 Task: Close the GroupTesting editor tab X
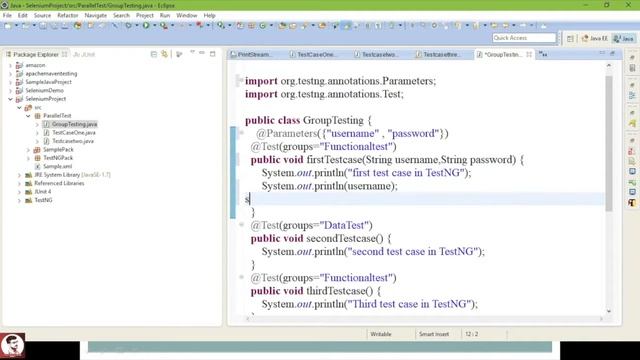[x=529, y=54]
